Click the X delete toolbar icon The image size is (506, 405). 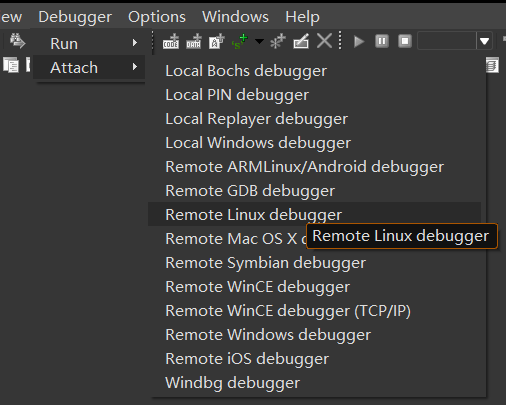(324, 41)
